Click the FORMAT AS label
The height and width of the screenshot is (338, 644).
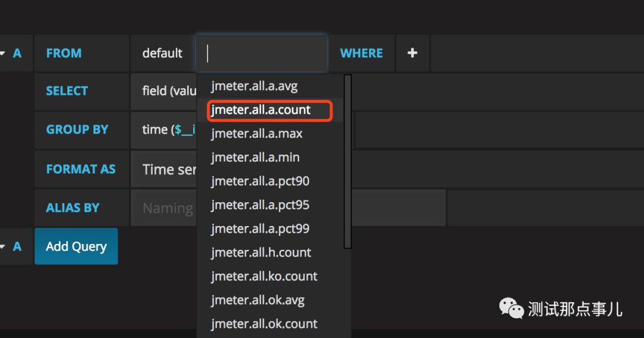(x=80, y=169)
